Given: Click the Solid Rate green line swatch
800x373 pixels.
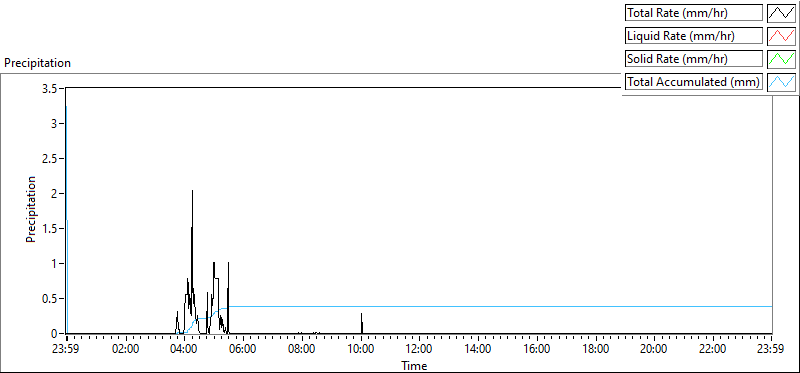Looking at the screenshot, I should 781,59.
